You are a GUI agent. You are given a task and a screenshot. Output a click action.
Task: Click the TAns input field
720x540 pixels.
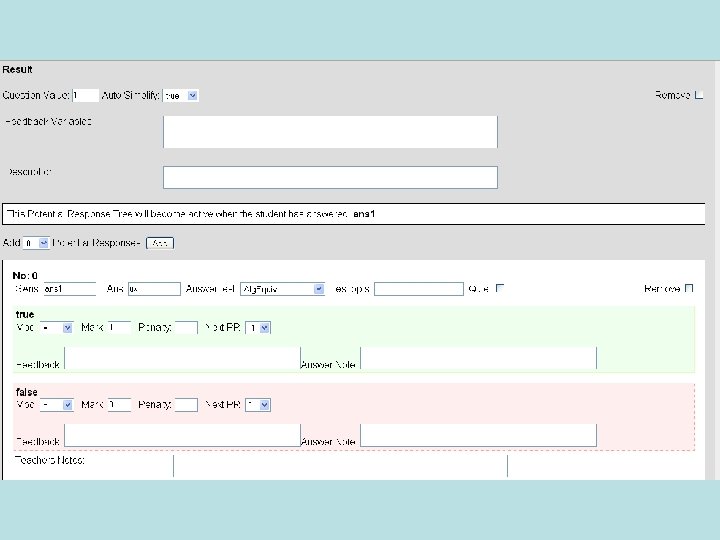coord(154,289)
